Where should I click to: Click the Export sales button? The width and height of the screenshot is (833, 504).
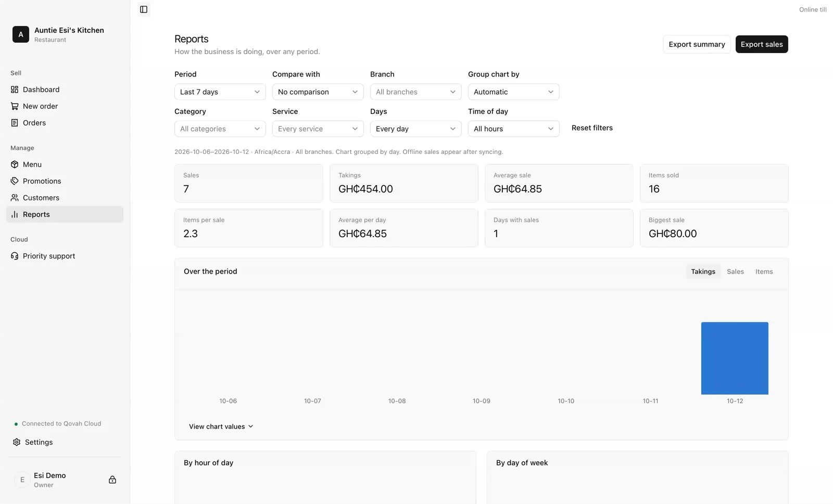762,44
